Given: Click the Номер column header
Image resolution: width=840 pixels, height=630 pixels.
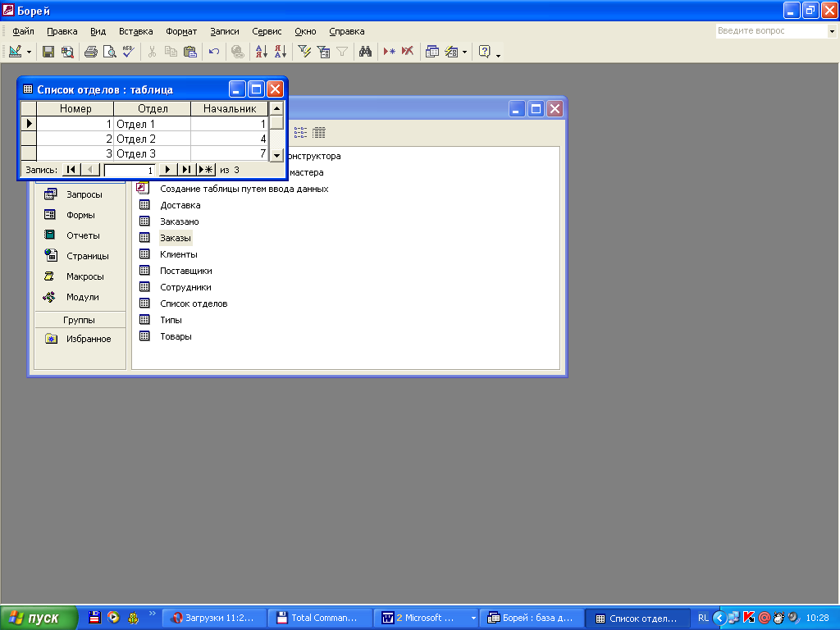Looking at the screenshot, I should (x=75, y=109).
